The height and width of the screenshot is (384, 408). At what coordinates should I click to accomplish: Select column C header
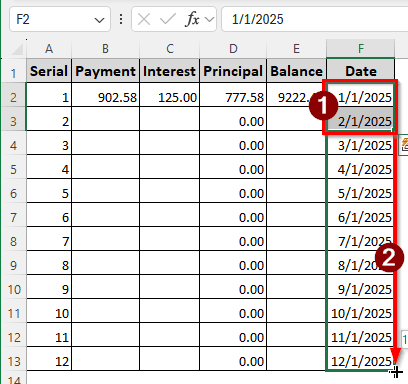pos(170,49)
